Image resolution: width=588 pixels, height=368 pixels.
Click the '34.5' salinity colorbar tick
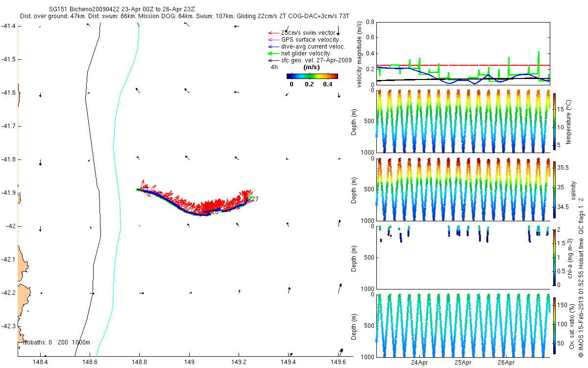pos(564,207)
